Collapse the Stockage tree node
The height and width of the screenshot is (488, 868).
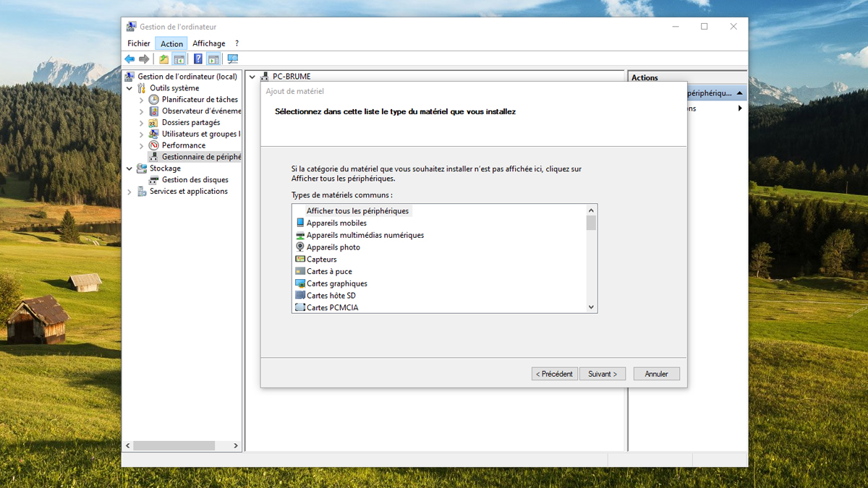click(x=130, y=168)
